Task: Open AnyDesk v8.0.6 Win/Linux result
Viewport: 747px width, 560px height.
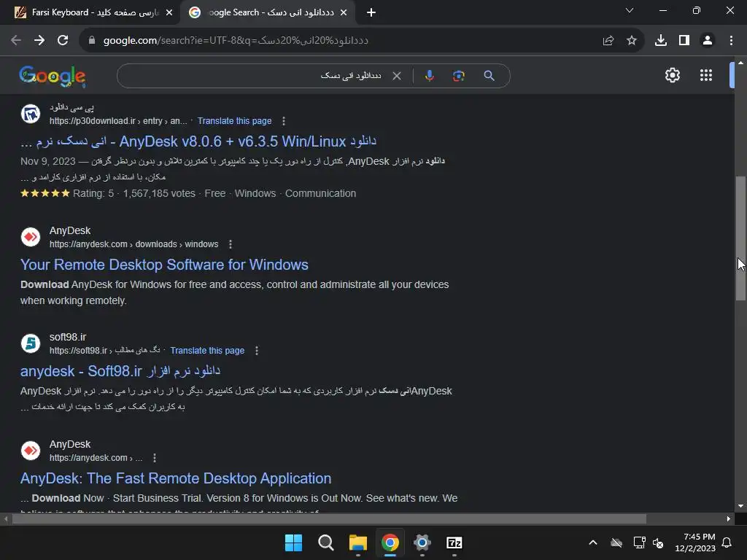Action: [198, 141]
